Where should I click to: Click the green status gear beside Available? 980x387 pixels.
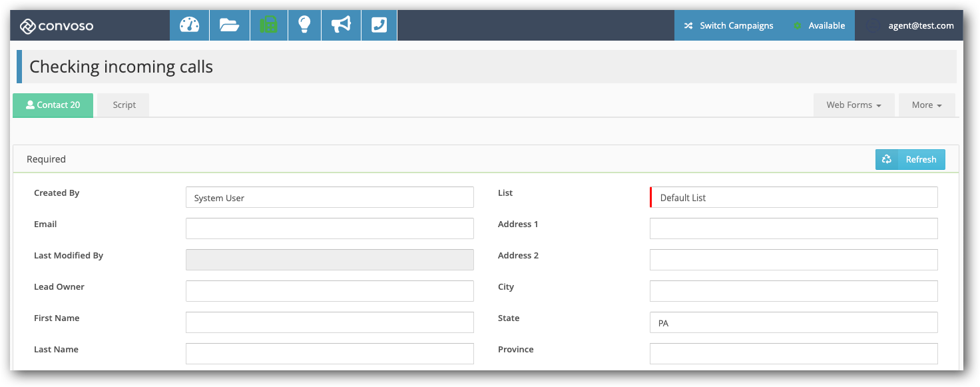click(798, 25)
